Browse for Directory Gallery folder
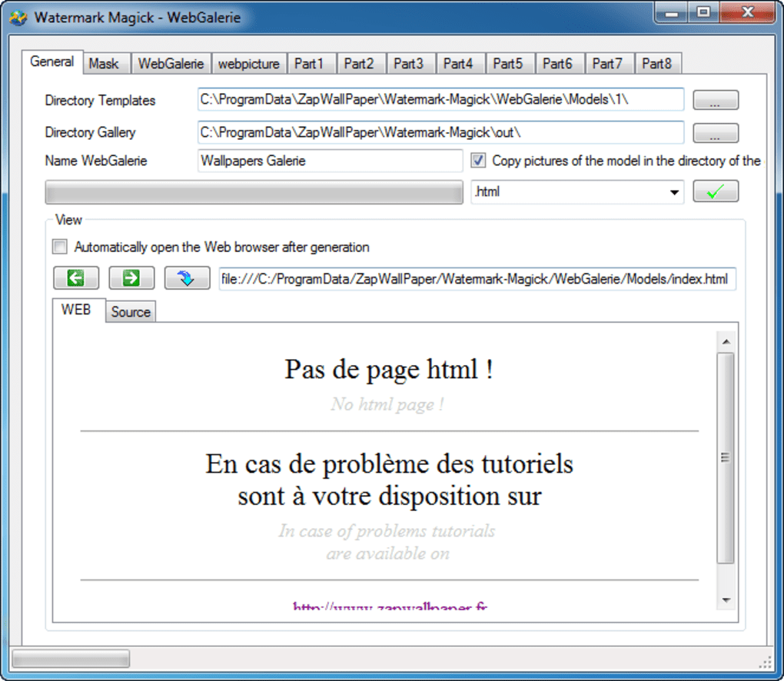 tap(716, 133)
